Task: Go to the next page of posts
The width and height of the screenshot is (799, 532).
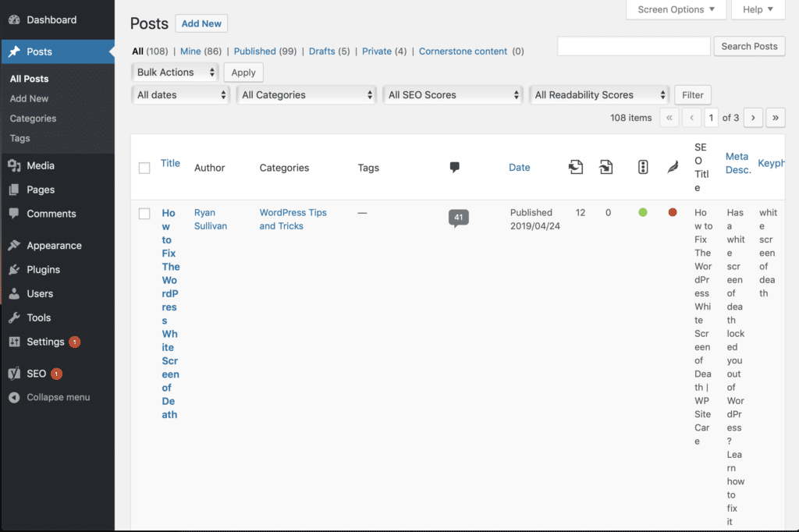Action: pos(753,118)
